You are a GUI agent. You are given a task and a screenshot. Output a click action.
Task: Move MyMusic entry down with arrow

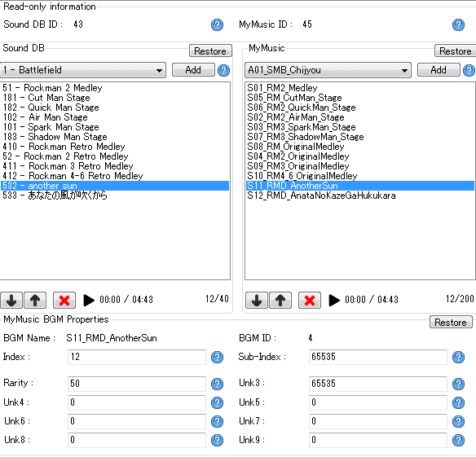257,300
